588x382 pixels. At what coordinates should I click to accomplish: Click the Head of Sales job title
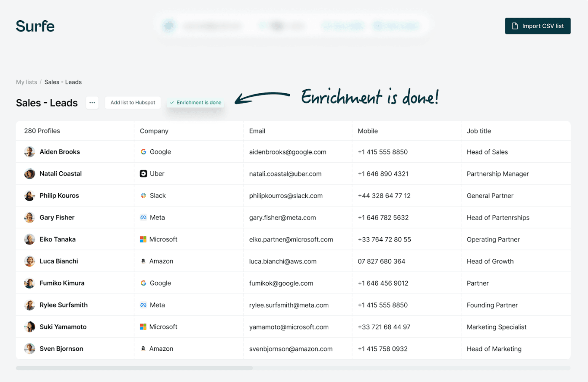point(487,152)
